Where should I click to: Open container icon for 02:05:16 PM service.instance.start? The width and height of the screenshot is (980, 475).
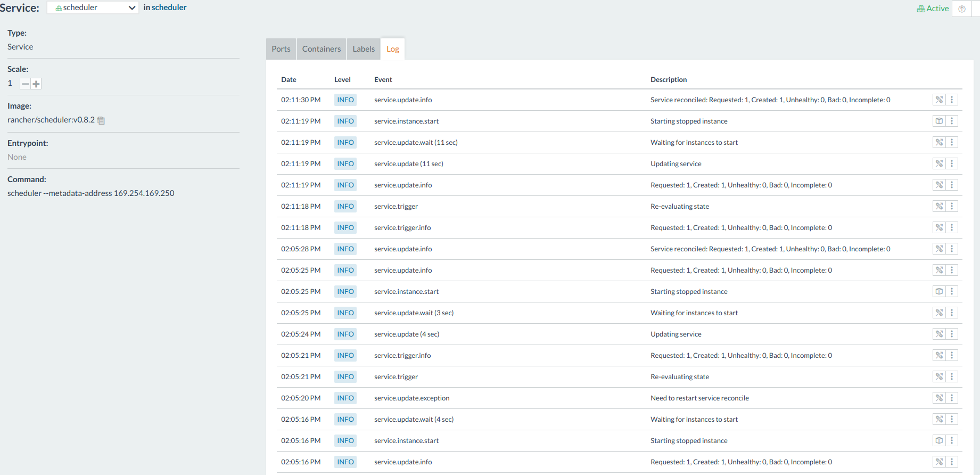[x=939, y=440]
